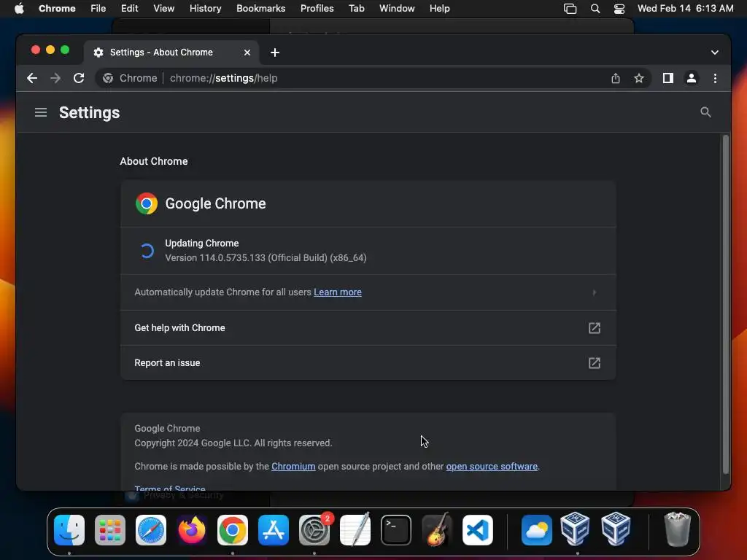Click the Report an issue row

[x=368, y=363]
